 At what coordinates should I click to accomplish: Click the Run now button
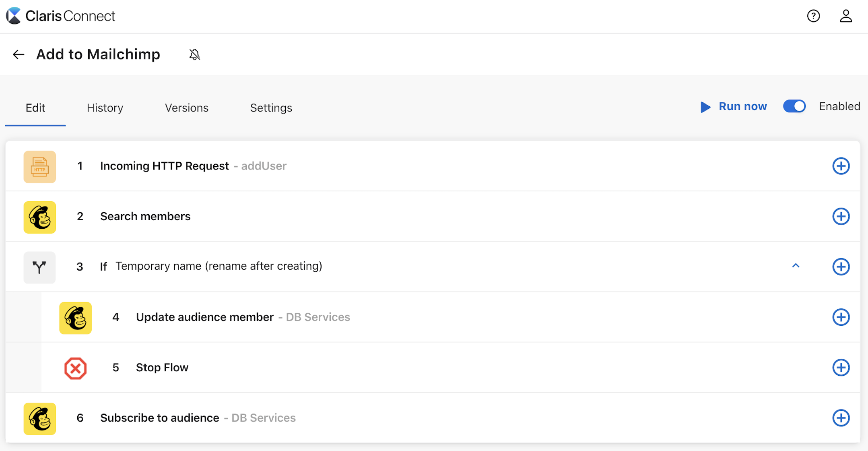tap(733, 106)
